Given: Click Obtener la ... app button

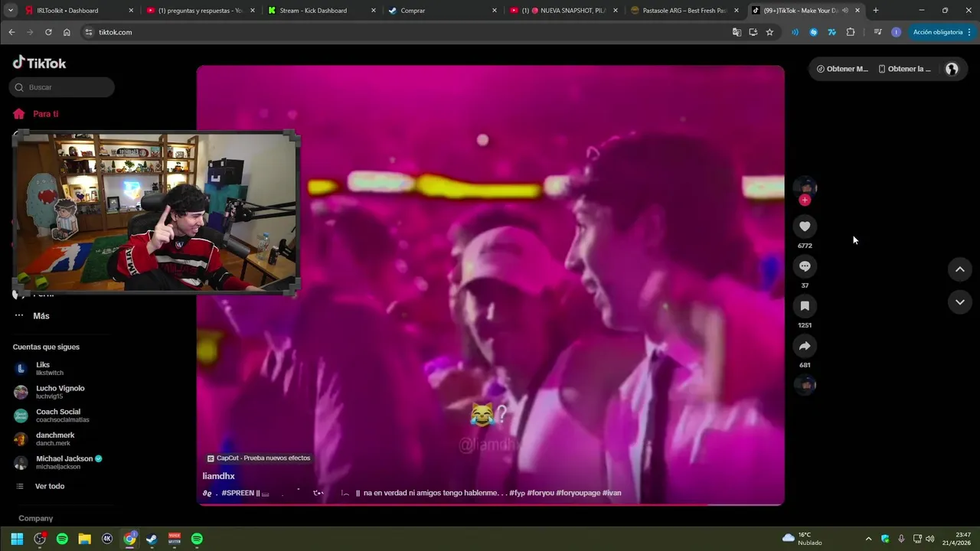Looking at the screenshot, I should [x=905, y=69].
